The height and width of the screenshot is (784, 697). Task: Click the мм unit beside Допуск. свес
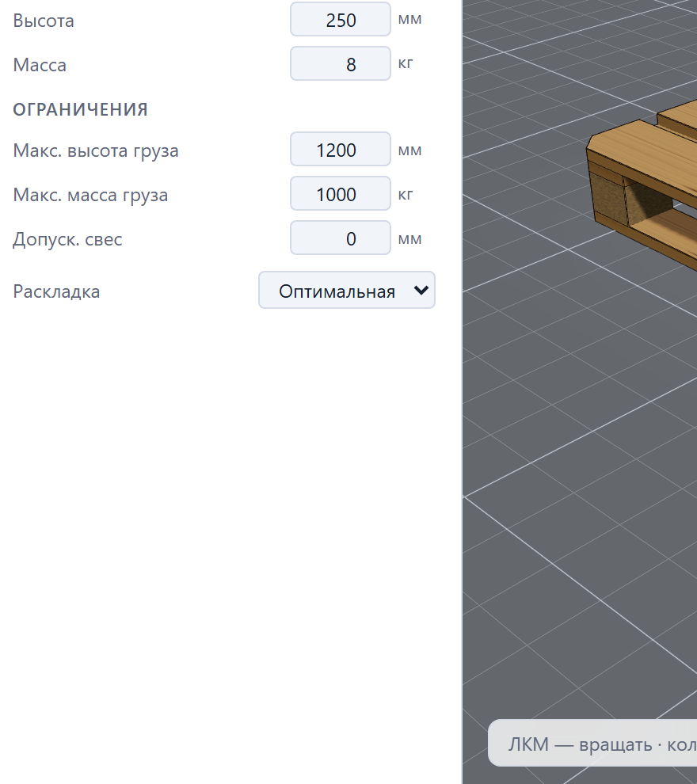[x=409, y=239]
